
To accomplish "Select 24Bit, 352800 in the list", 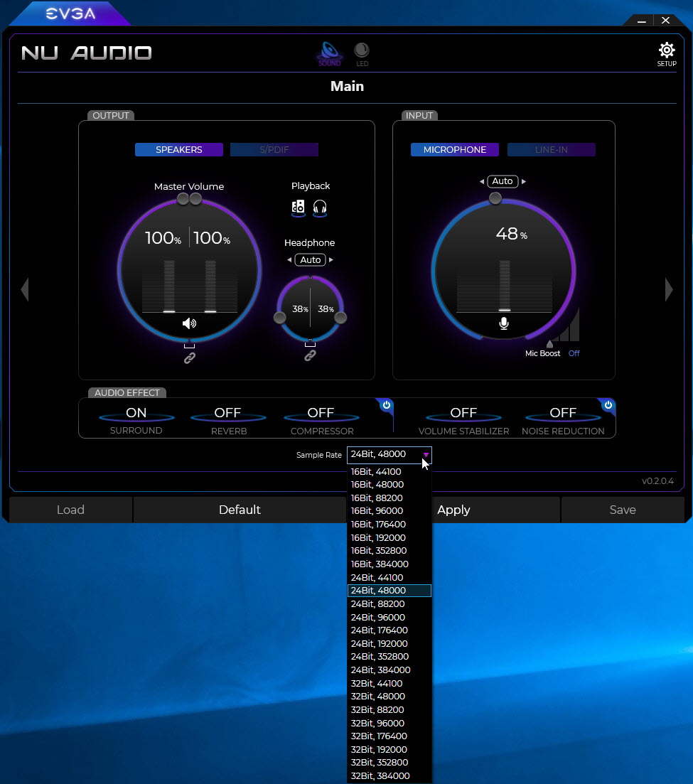I will (390, 657).
